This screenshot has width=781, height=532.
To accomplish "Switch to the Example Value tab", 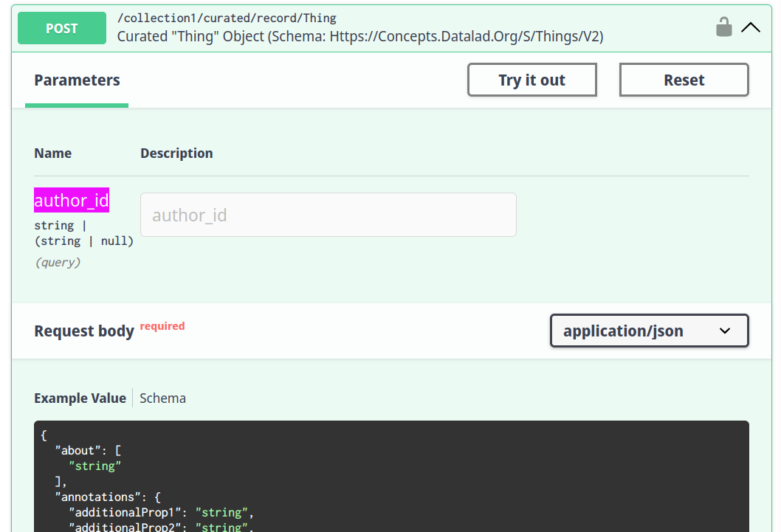I will pyautogui.click(x=80, y=398).
